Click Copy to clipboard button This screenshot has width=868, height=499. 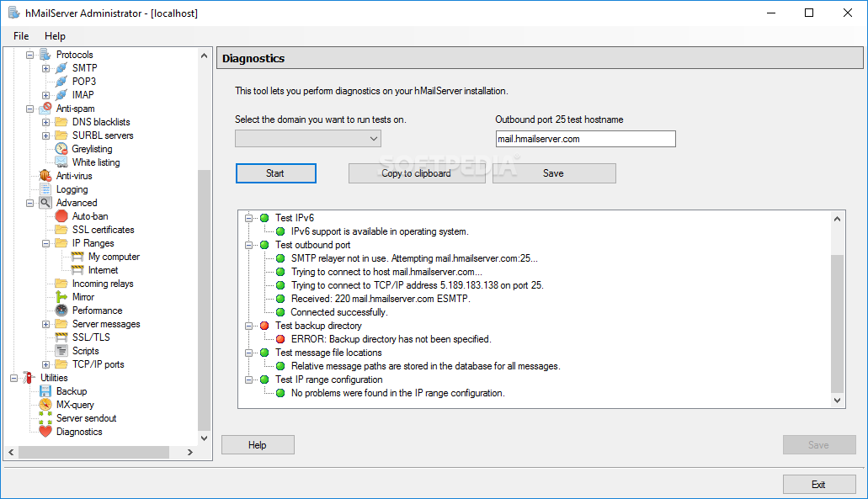(x=416, y=173)
